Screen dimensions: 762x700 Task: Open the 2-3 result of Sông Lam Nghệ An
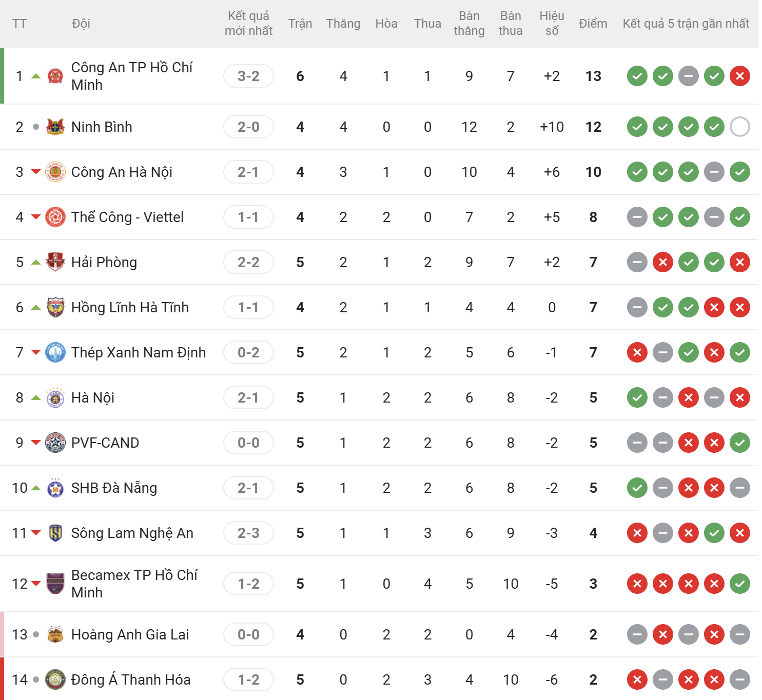pyautogui.click(x=248, y=533)
